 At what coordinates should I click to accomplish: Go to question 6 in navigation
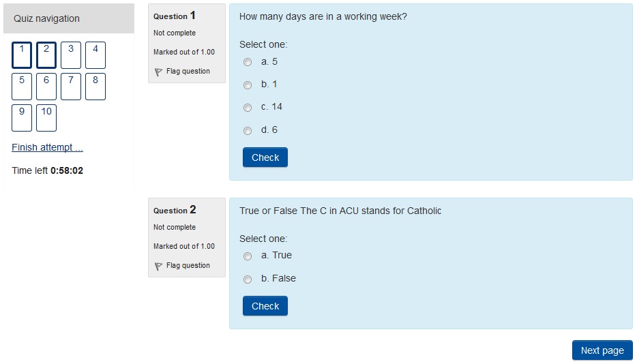pyautogui.click(x=46, y=87)
